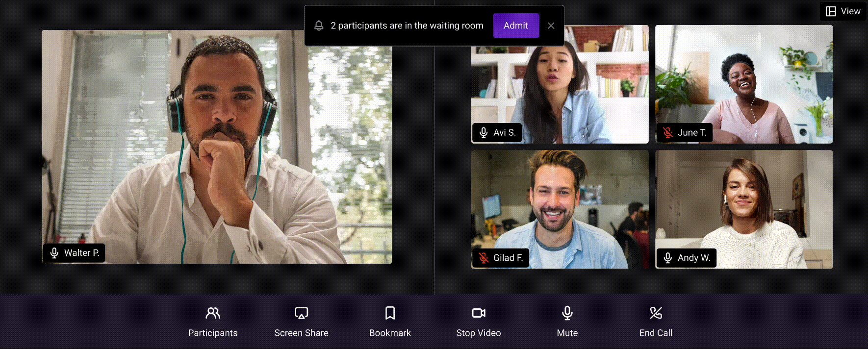
Task: Admit waiting room participants
Action: pos(516,25)
